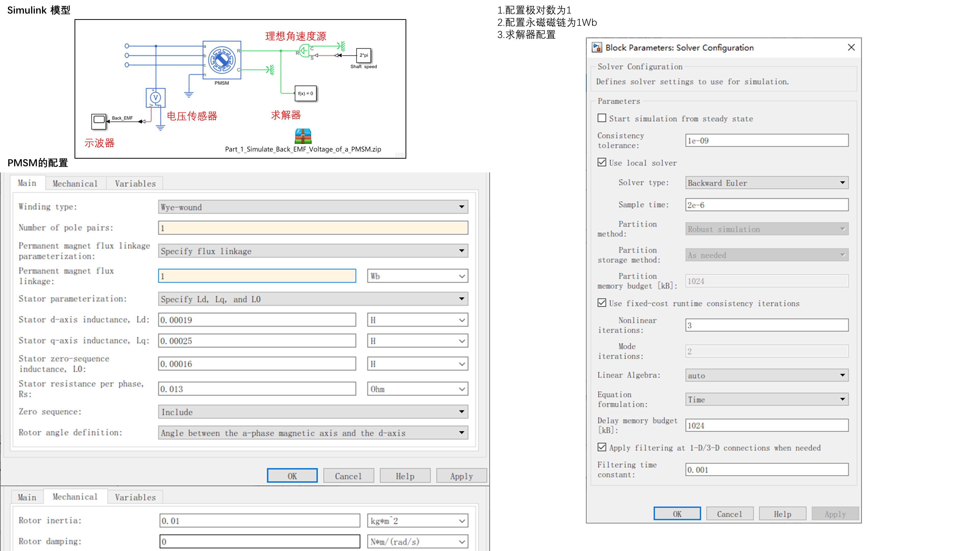Enable Start simulation from steady state

[602, 118]
